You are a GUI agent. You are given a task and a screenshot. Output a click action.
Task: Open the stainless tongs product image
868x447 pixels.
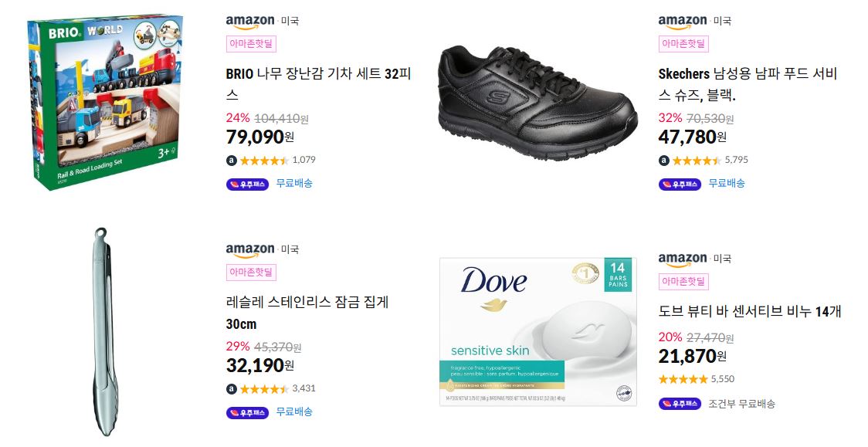pos(104,331)
